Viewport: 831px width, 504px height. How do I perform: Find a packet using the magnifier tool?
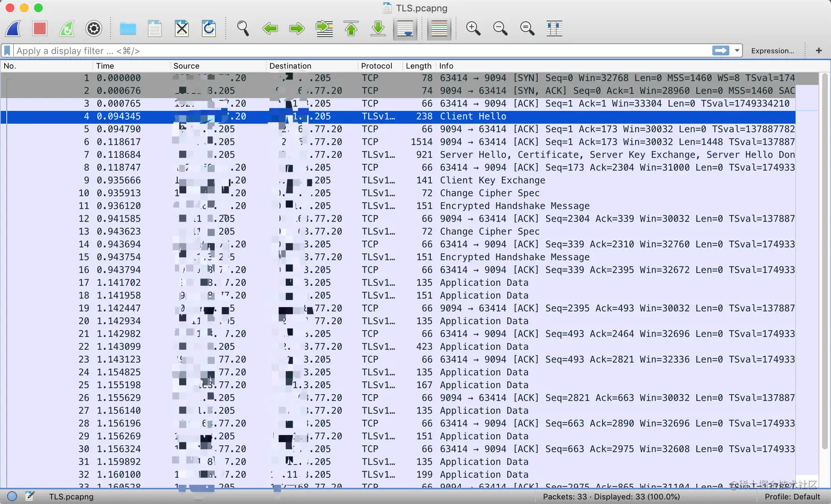242,28
